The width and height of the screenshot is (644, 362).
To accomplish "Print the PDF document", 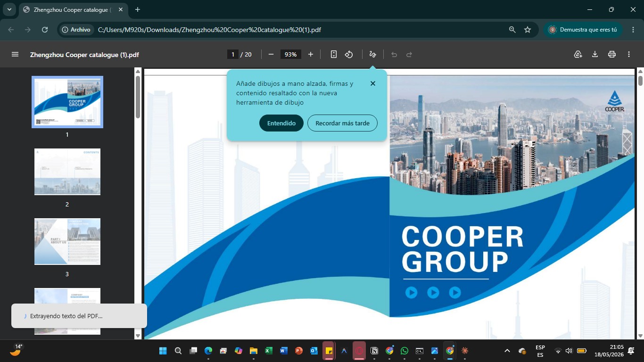I will click(612, 54).
